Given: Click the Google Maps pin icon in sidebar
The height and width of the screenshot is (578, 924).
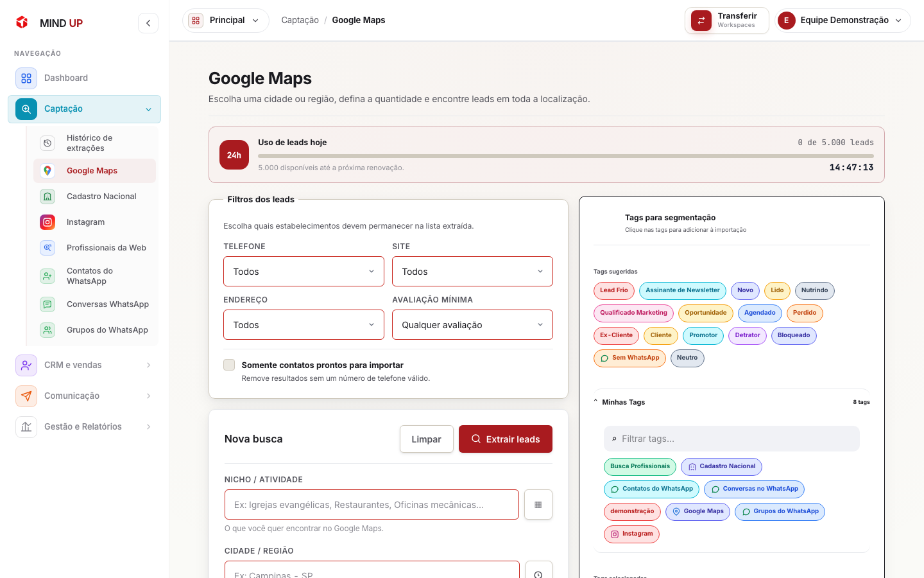Looking at the screenshot, I should click(x=47, y=171).
